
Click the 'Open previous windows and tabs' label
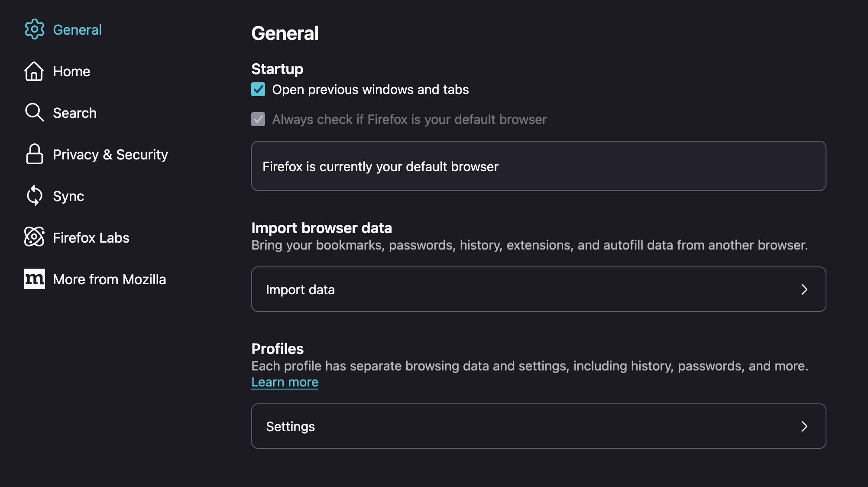tap(370, 90)
